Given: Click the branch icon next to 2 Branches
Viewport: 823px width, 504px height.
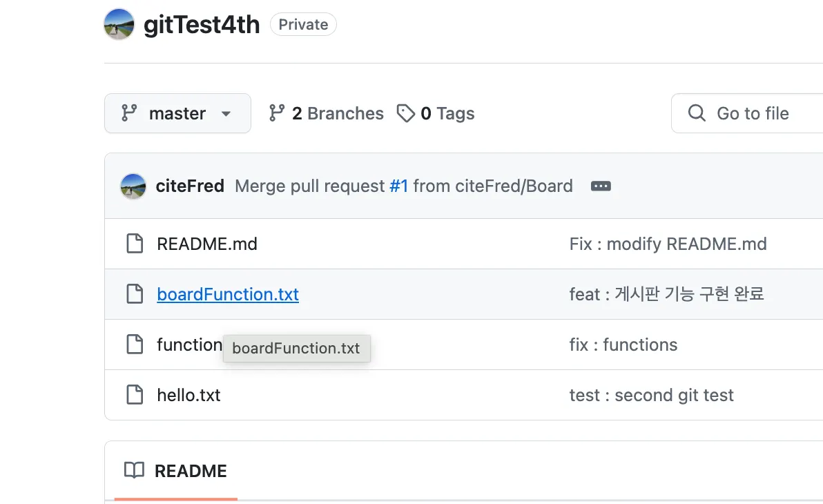Looking at the screenshot, I should click(277, 113).
